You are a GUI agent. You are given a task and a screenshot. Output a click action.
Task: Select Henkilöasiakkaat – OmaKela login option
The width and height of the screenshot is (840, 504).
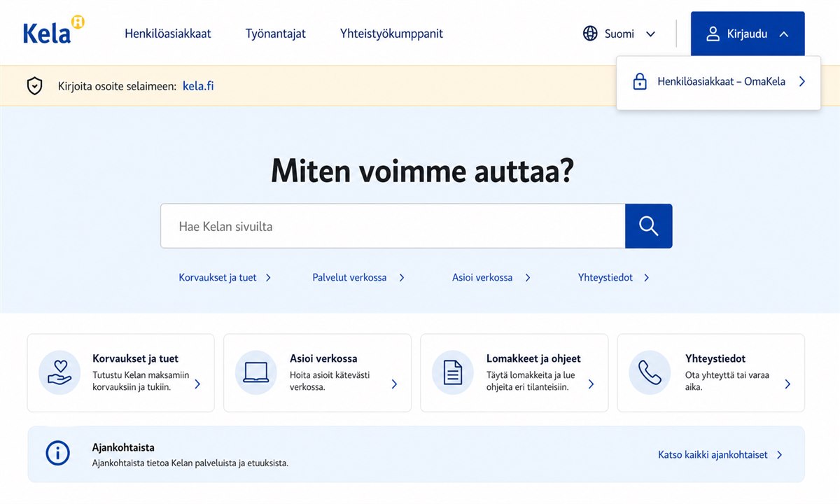pyautogui.click(x=718, y=82)
